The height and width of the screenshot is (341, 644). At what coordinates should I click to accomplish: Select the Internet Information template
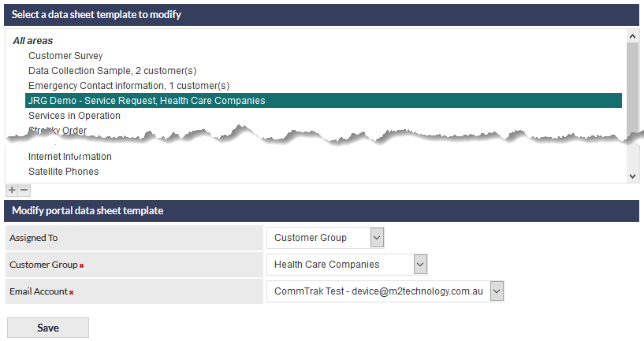[70, 157]
